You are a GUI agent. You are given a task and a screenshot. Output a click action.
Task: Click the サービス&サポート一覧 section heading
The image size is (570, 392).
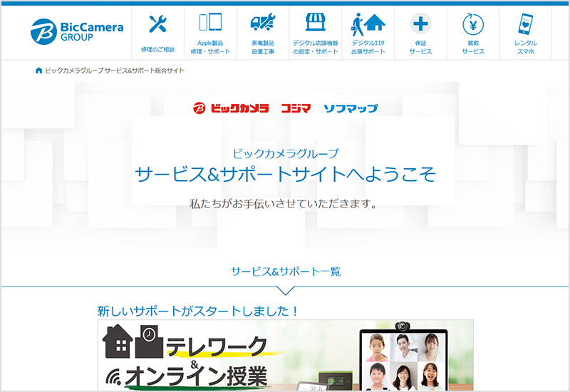tap(286, 272)
